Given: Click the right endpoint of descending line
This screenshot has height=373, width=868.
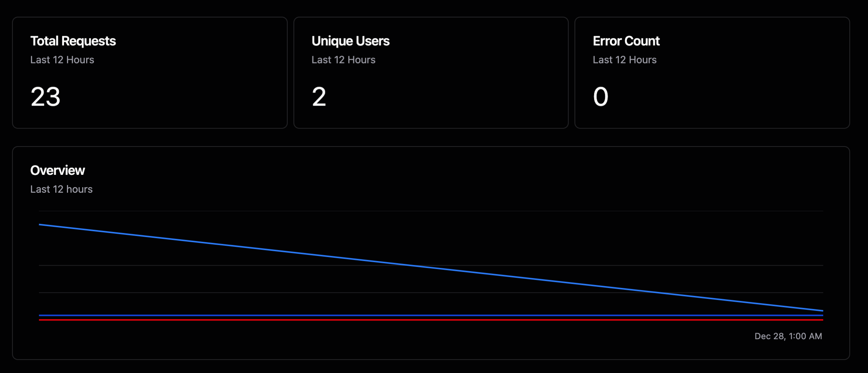Looking at the screenshot, I should click(x=823, y=311).
